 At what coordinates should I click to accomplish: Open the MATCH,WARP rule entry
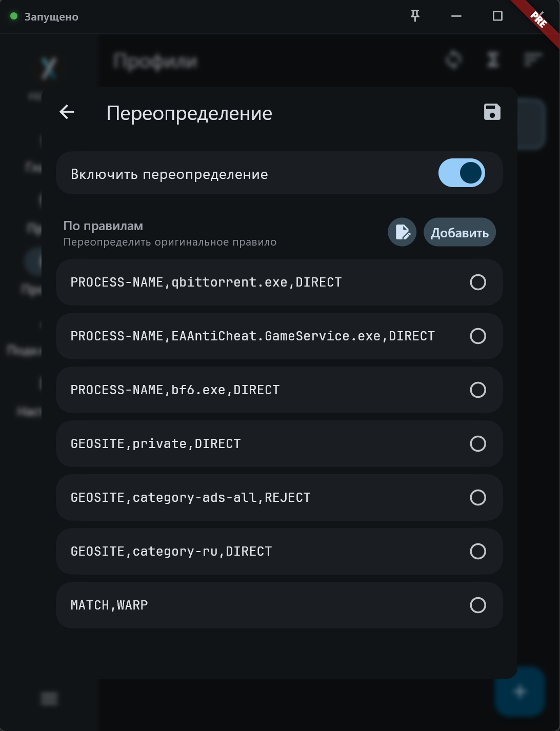click(x=279, y=605)
